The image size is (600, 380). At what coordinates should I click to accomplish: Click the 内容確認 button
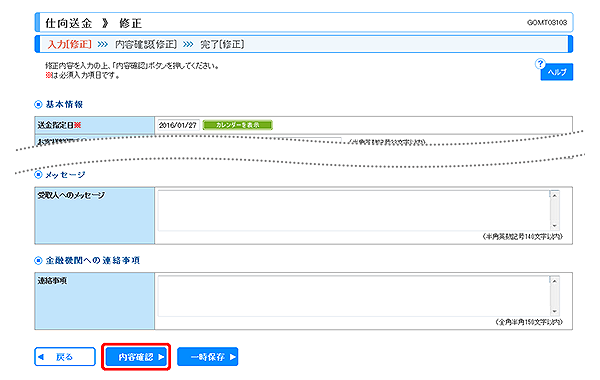click(x=136, y=357)
